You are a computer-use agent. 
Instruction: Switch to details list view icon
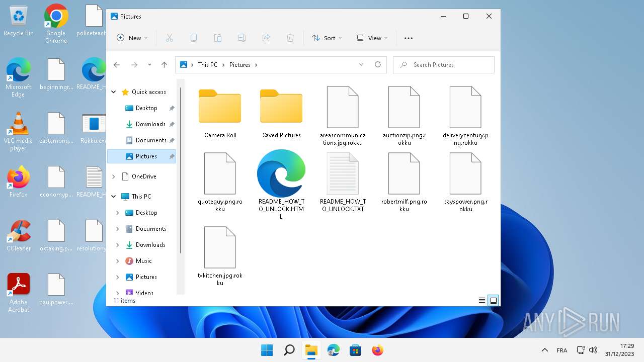(x=482, y=300)
